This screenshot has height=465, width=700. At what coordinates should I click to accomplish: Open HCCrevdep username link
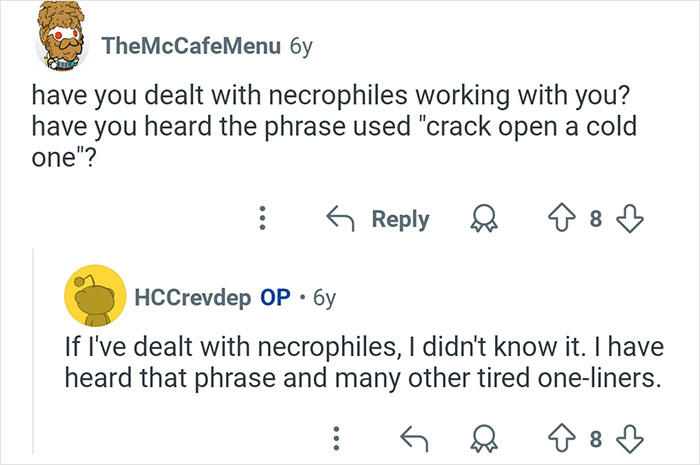pyautogui.click(x=192, y=298)
